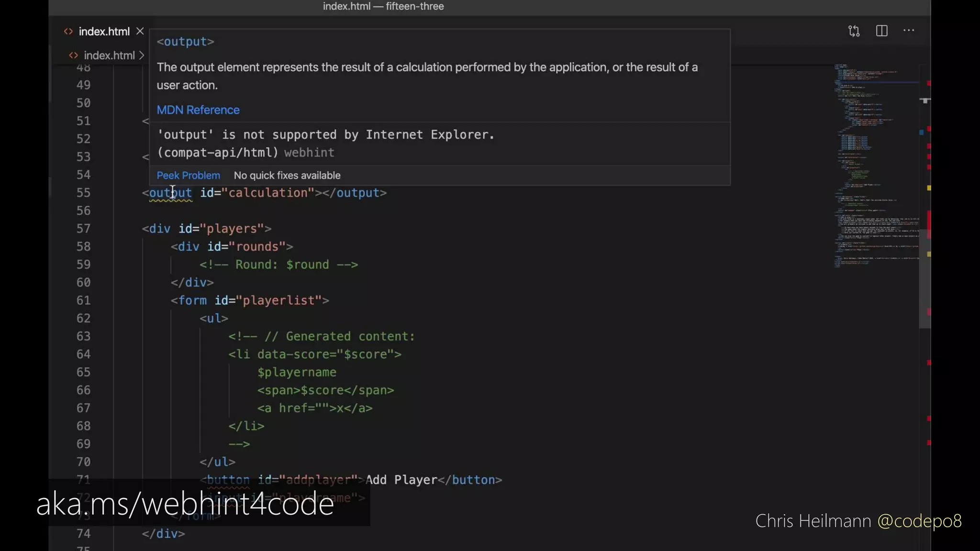This screenshot has height=551, width=980.
Task: Open the index.html breadcrumb dropdown
Action: (x=109, y=55)
